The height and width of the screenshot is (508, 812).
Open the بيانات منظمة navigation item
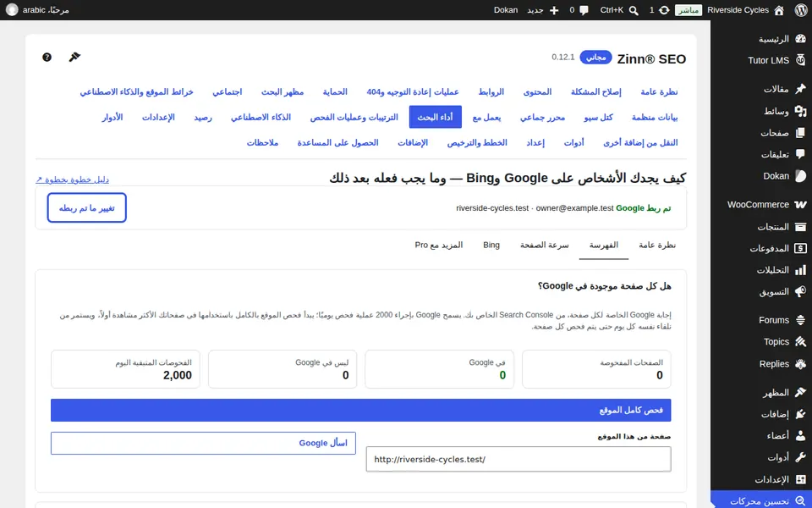pos(655,117)
